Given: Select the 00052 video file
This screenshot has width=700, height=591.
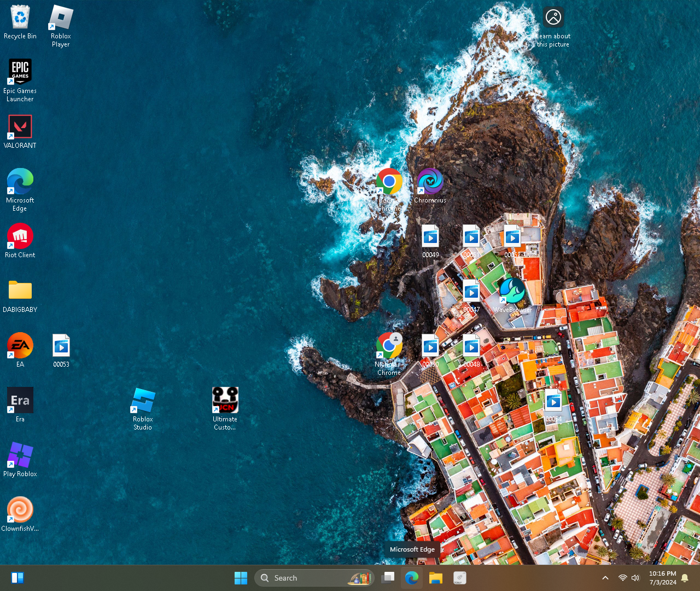Looking at the screenshot, I should coord(512,241).
